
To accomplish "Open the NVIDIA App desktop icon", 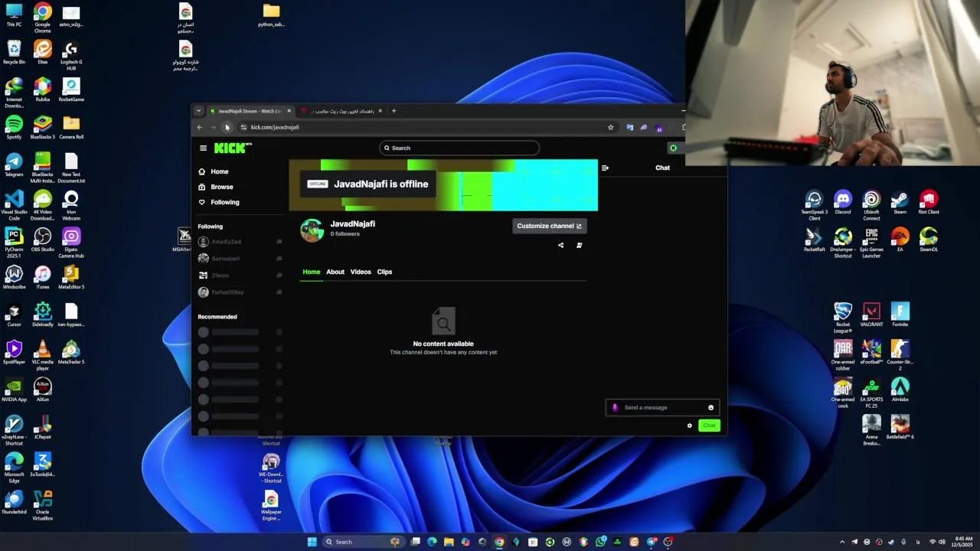I will tap(14, 390).
